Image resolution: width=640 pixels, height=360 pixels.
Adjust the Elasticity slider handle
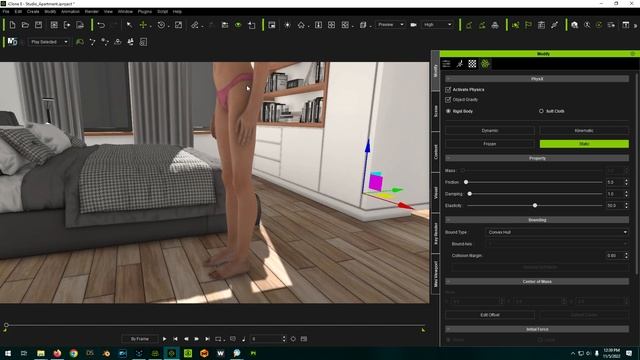tap(535, 205)
